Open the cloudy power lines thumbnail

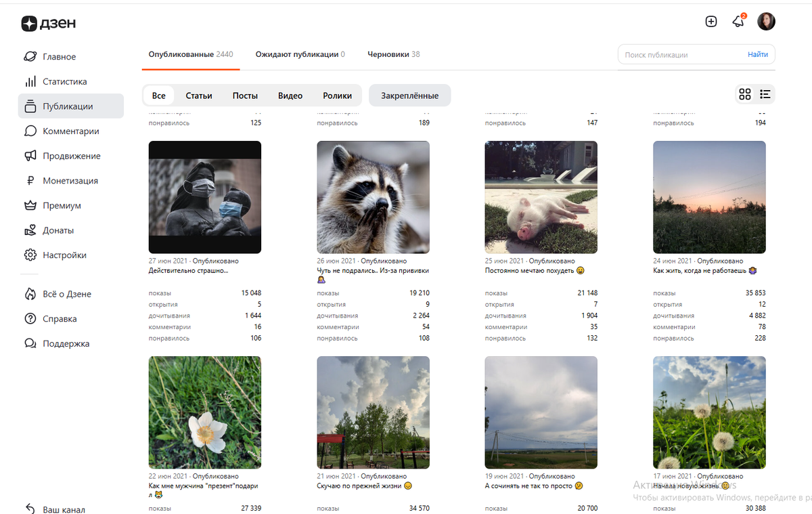coord(541,412)
